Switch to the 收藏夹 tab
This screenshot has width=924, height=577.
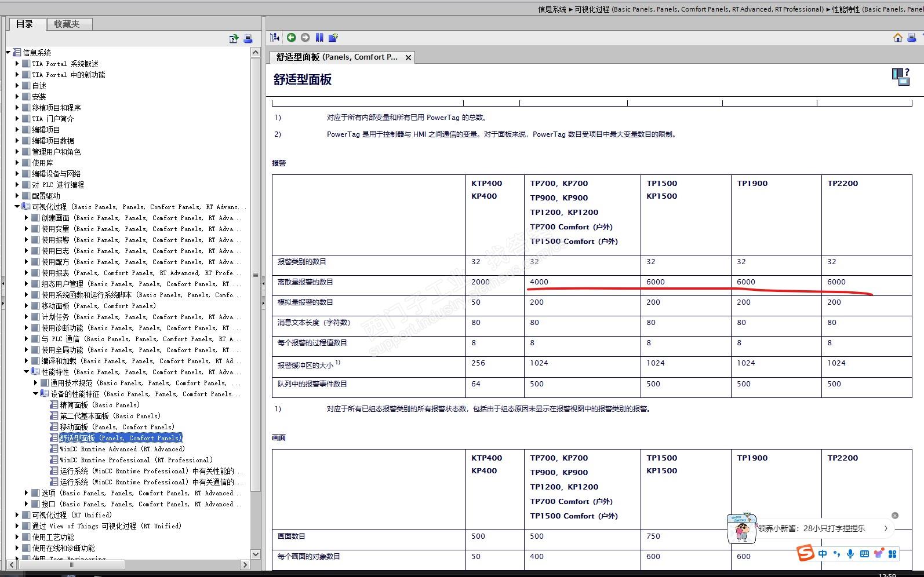67,24
